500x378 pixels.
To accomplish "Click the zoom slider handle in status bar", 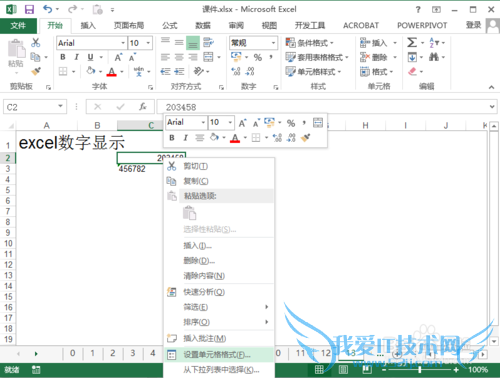I will 419,369.
